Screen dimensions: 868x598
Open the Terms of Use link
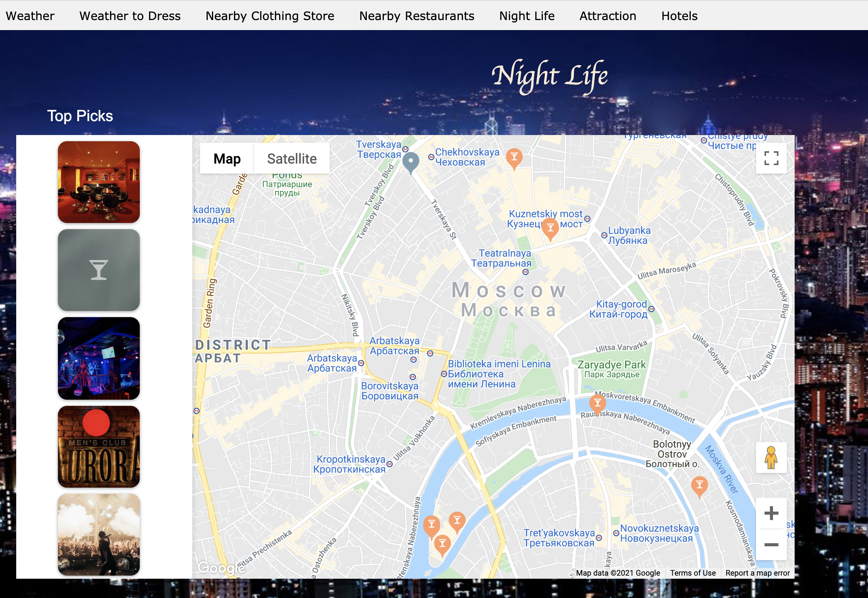click(693, 573)
